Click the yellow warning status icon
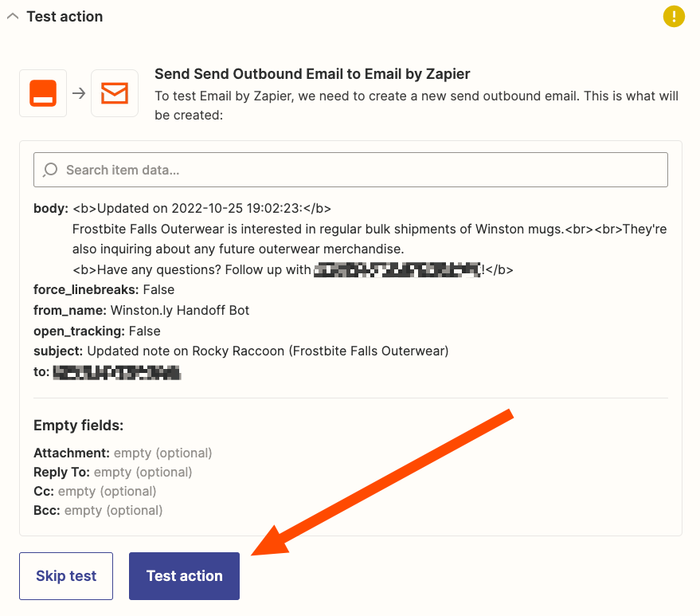This screenshot has width=700, height=616. 674,17
